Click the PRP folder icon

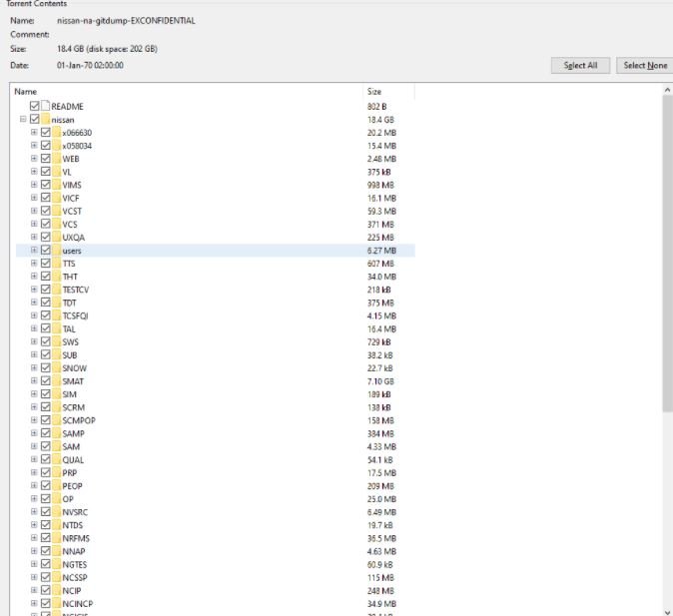[56, 472]
